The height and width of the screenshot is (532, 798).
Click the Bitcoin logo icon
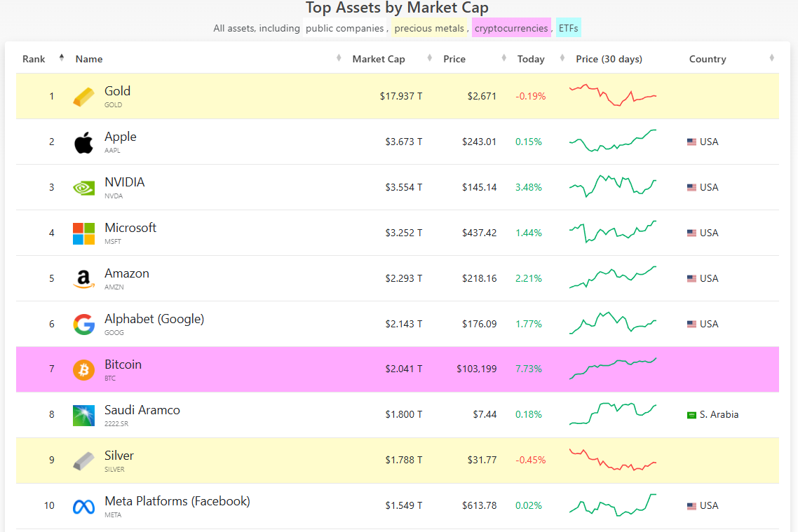[x=83, y=370]
